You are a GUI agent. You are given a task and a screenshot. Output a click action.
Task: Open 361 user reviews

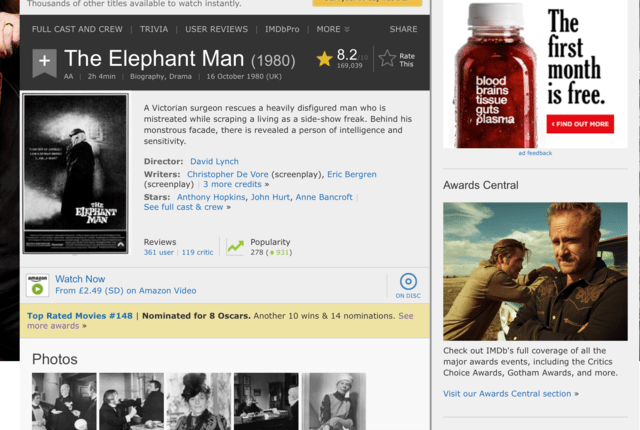158,253
